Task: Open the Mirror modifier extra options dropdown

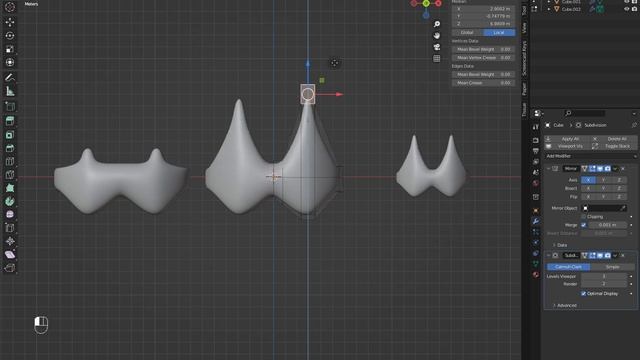Action: 616,169
